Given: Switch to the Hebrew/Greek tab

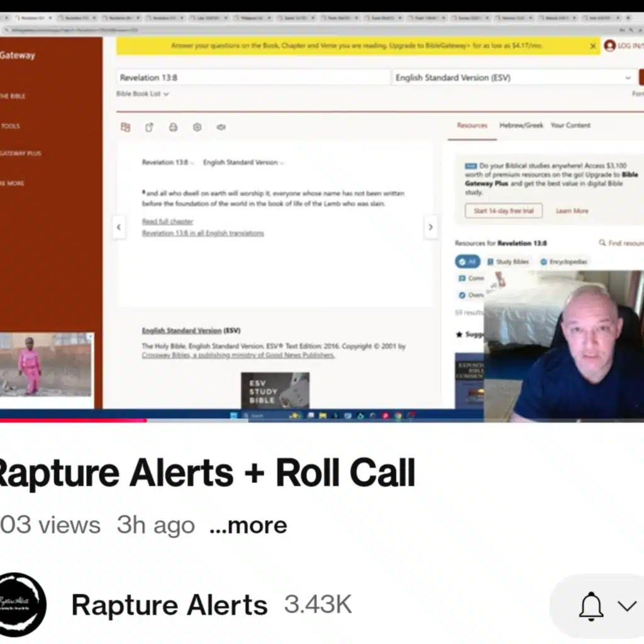Looking at the screenshot, I should point(521,125).
